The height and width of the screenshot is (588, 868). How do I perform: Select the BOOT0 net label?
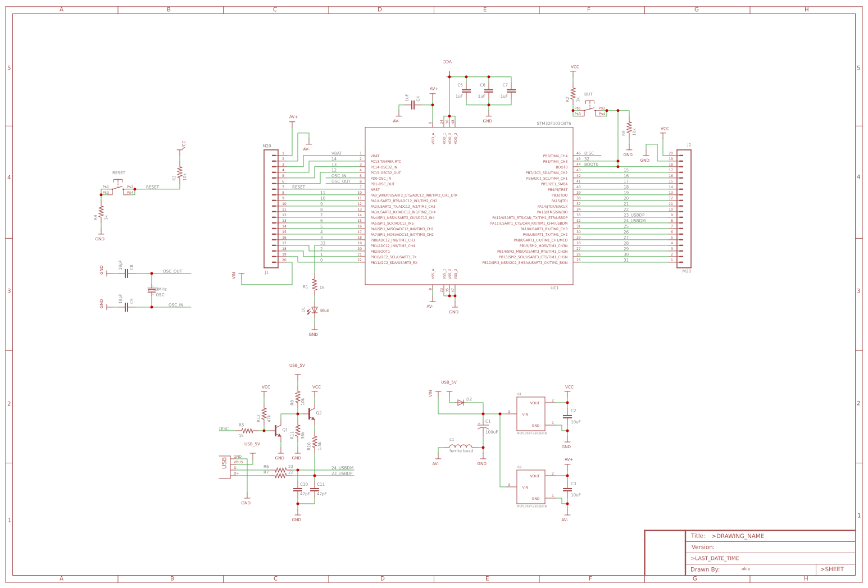pos(592,165)
